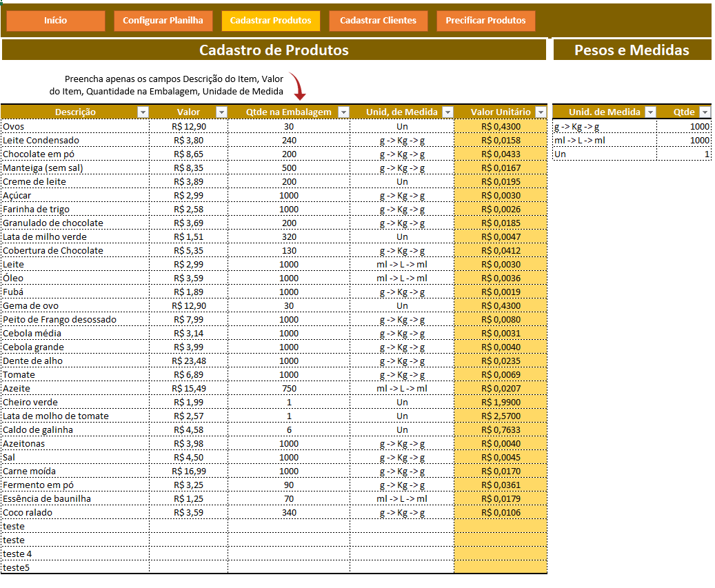Click the red curved arrow graphic
The height and width of the screenshot is (588, 715).
click(x=297, y=86)
